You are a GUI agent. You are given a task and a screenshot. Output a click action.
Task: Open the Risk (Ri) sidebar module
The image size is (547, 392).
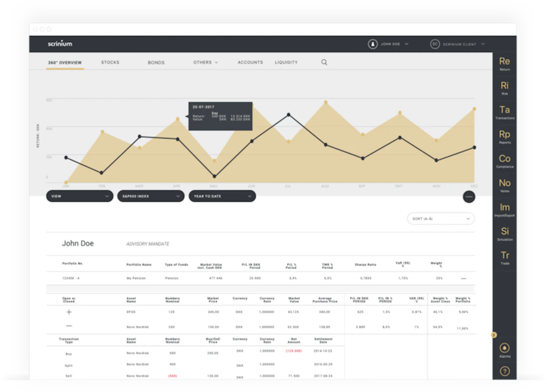[504, 88]
